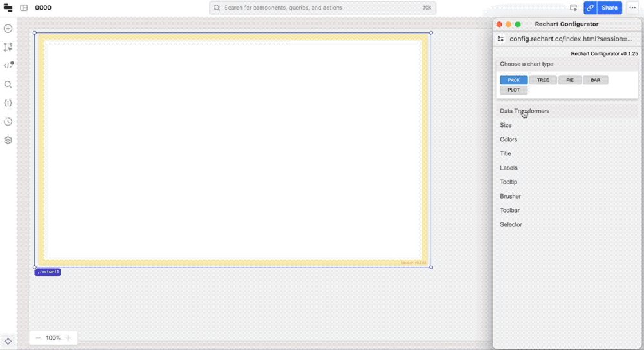This screenshot has height=350, width=644.
Task: Open the release history clock icon
Action: click(x=8, y=122)
